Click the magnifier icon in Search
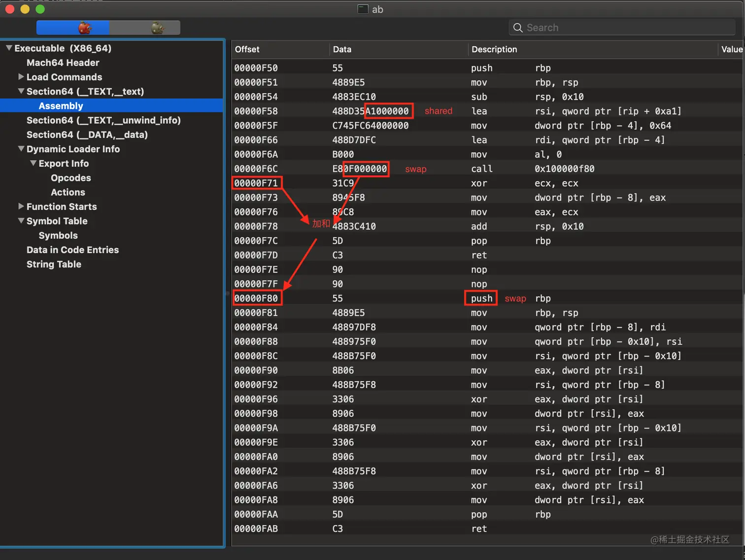Image resolution: width=745 pixels, height=560 pixels. click(518, 28)
